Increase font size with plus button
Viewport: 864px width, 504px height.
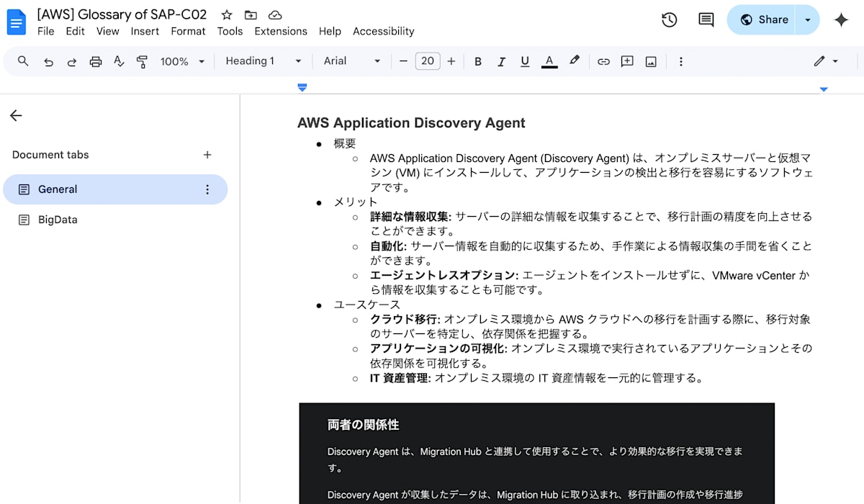click(451, 61)
